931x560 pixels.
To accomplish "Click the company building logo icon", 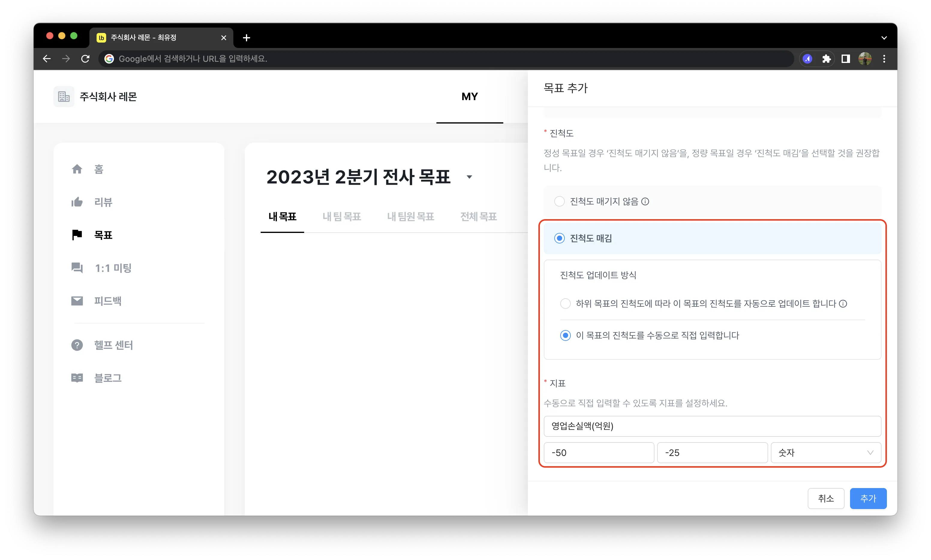I will coord(64,97).
